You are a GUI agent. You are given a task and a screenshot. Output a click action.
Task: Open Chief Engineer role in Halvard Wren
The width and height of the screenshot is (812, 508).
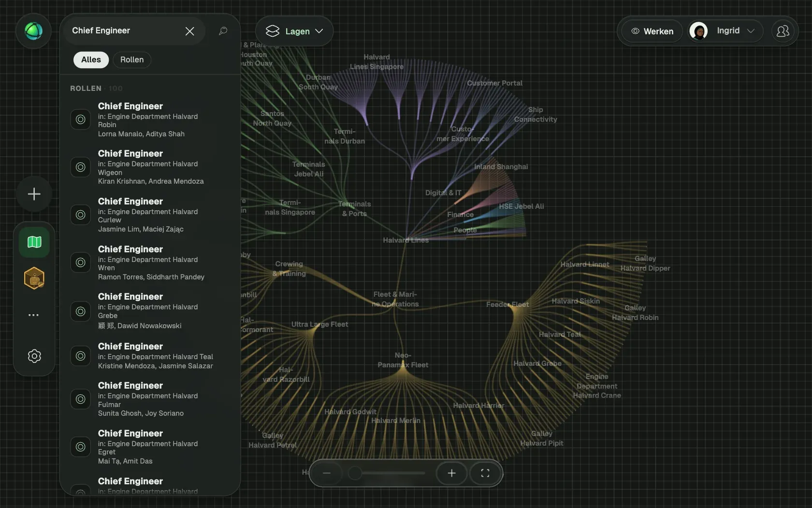[150, 262]
